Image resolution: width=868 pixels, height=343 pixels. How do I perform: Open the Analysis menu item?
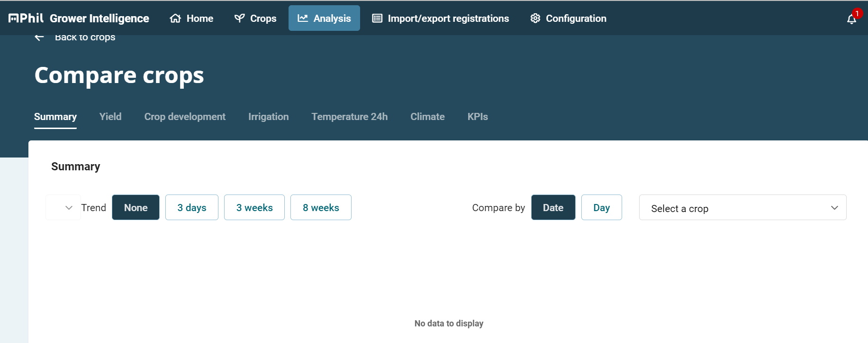[x=324, y=18]
